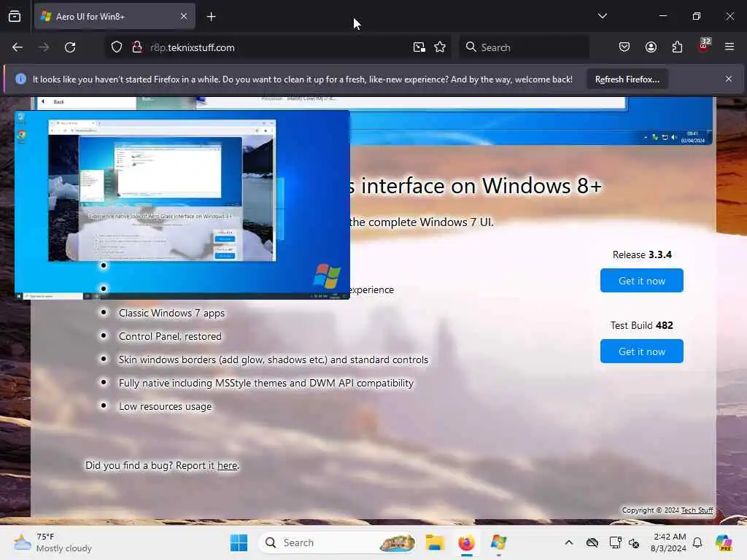Select the Aero UI for Win8+ tab

pos(115,17)
